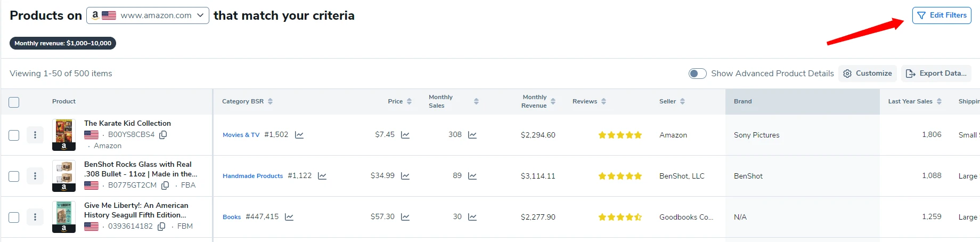
Task: Open three-dot menu for Karate Kid Collection
Action: (x=35, y=135)
